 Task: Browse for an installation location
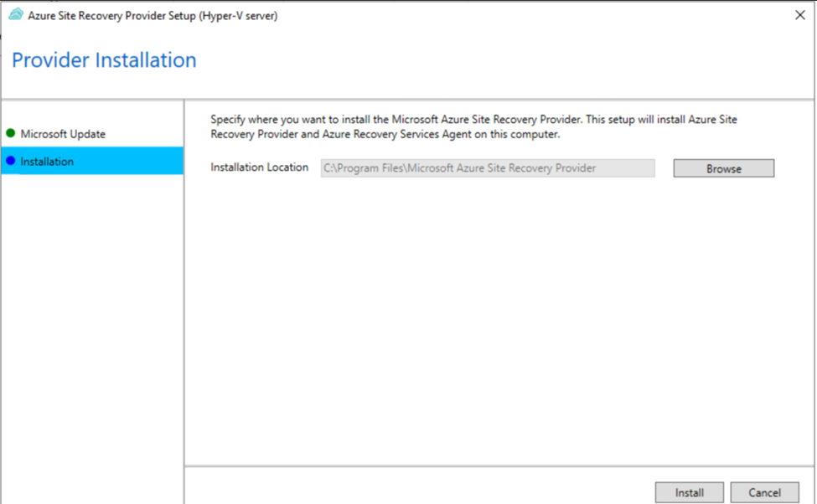(x=724, y=168)
